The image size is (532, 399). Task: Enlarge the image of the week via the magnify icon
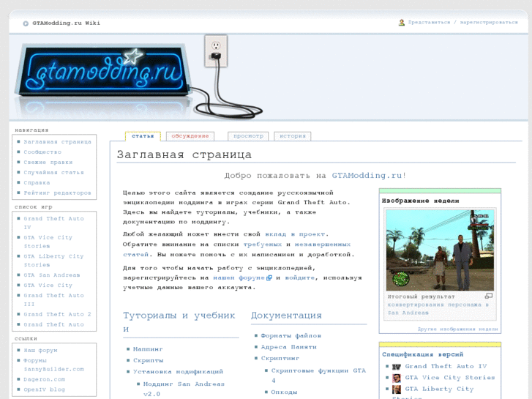(x=489, y=296)
